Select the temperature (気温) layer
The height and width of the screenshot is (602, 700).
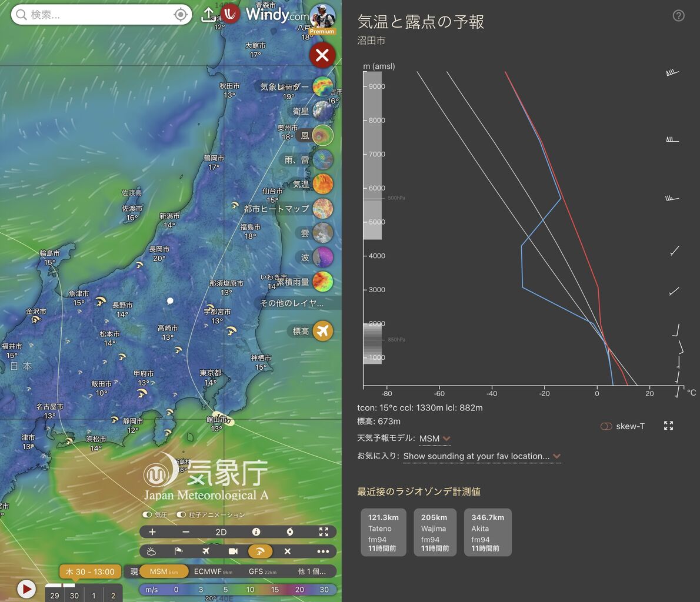(323, 184)
